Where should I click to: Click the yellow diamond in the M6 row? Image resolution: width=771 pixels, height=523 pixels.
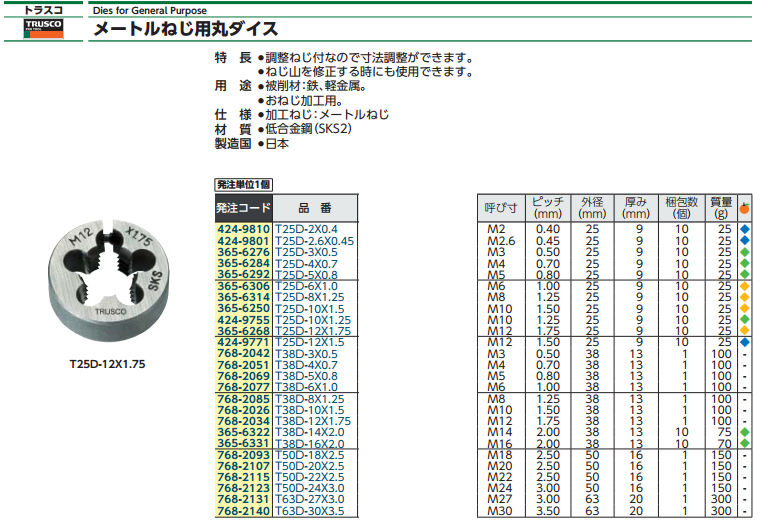[x=745, y=286]
